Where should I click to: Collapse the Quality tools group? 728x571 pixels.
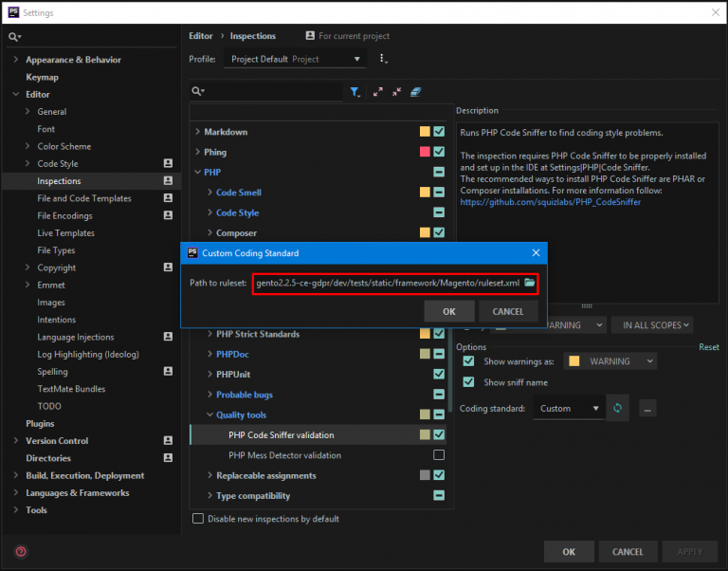coord(209,414)
